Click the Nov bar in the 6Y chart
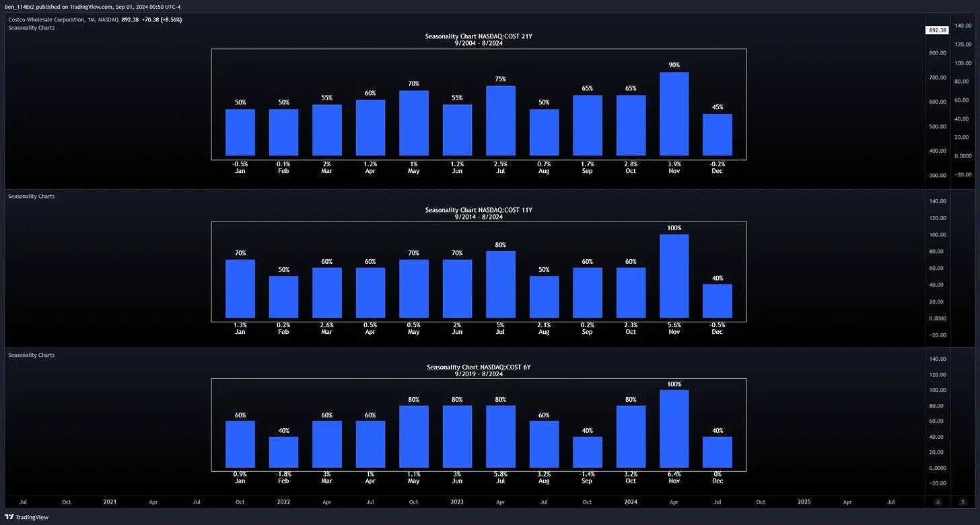This screenshot has height=525, width=980. [x=674, y=429]
